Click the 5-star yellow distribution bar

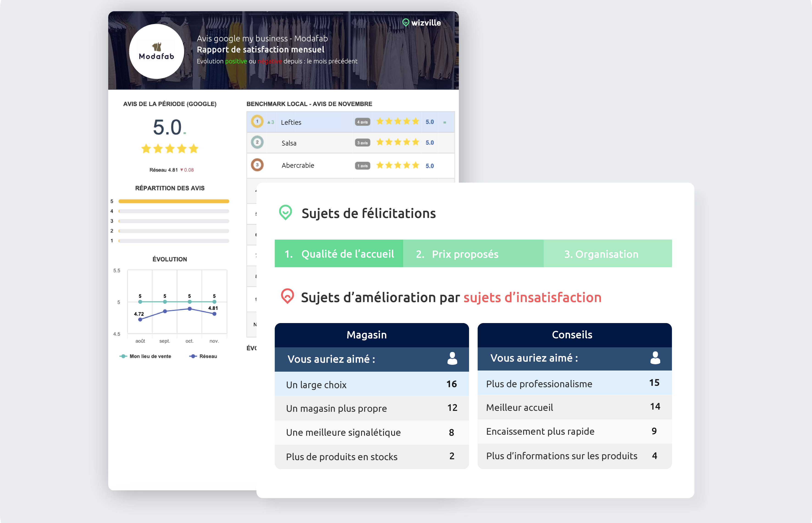(x=174, y=201)
